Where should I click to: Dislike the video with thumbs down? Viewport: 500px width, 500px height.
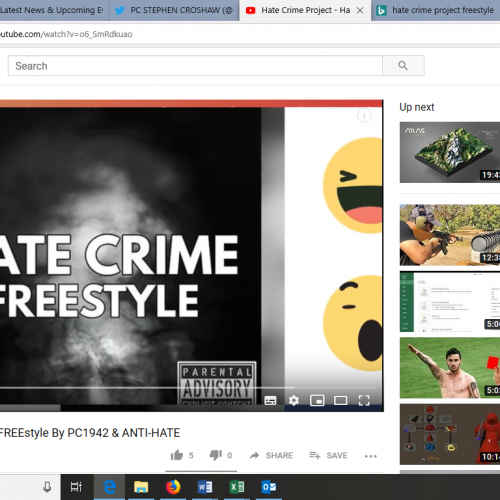(216, 455)
